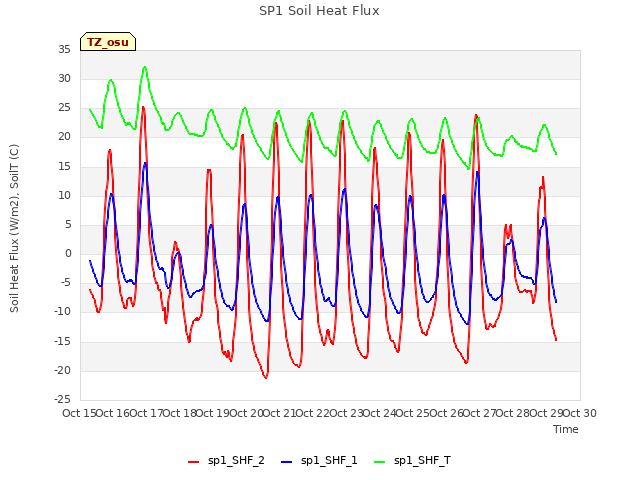This screenshot has width=640, height=480.
Task: Click the red curve's tallest peak near Oct 17
Action: coord(143,107)
